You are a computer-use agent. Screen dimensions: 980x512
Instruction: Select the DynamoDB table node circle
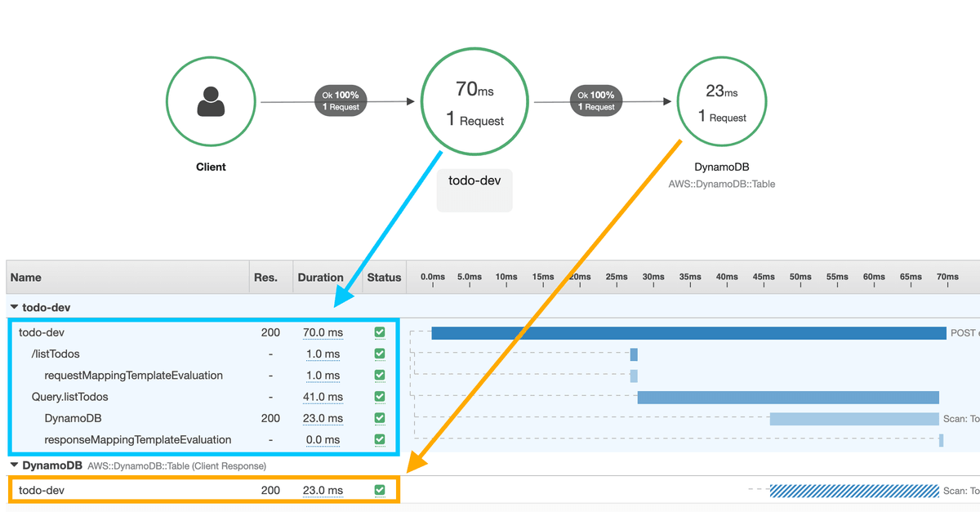(722, 100)
